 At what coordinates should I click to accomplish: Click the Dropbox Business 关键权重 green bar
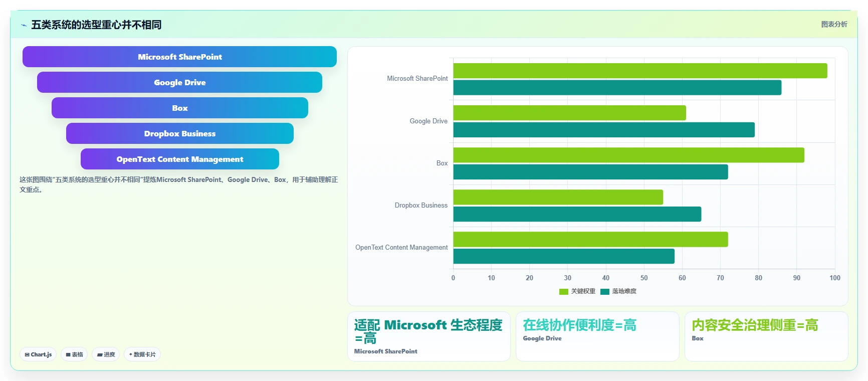click(558, 197)
